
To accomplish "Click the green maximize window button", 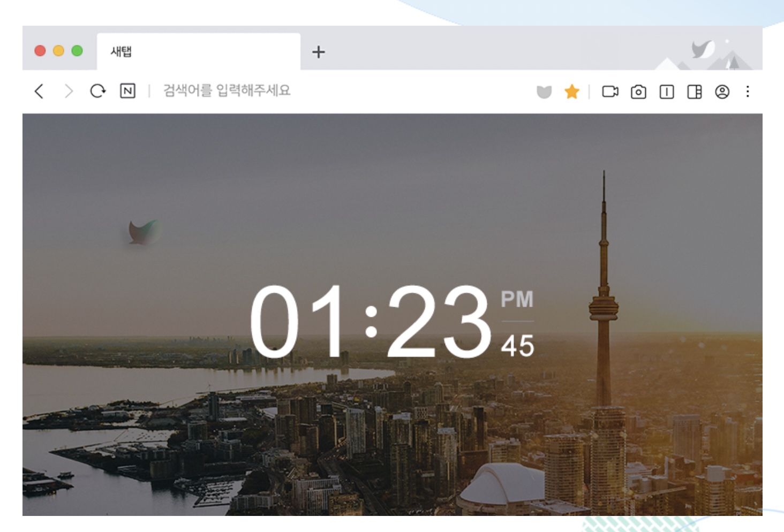I will 77,51.
